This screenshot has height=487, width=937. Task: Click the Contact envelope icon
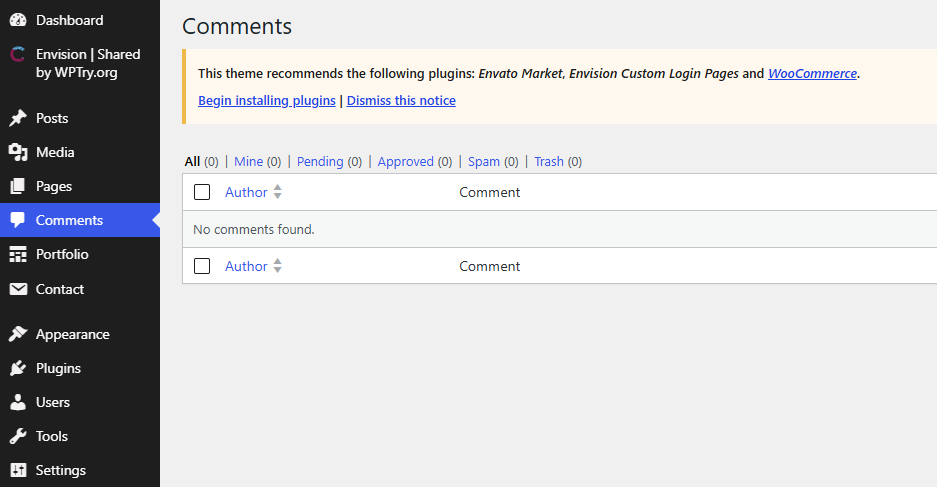pyautogui.click(x=18, y=289)
